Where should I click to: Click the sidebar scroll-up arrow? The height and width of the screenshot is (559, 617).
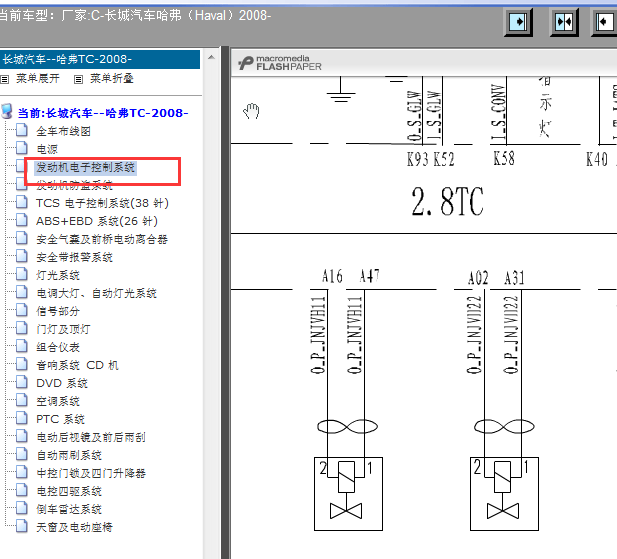point(211,57)
